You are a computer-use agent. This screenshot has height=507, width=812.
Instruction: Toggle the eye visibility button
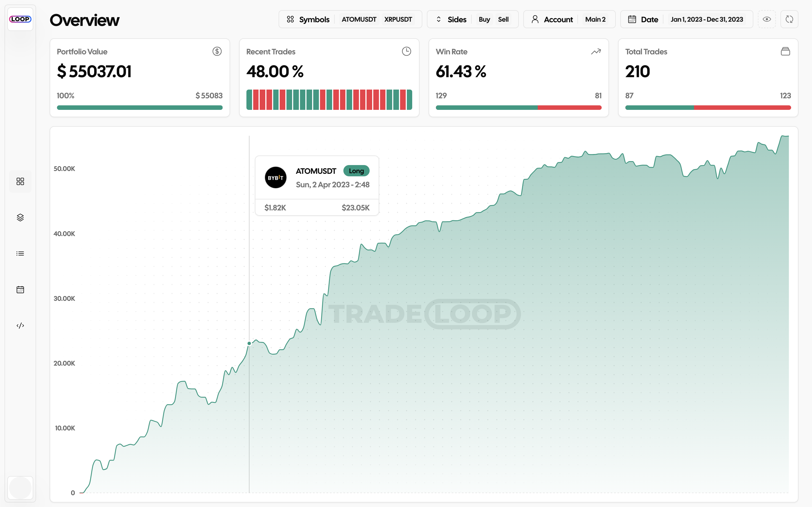tap(767, 19)
